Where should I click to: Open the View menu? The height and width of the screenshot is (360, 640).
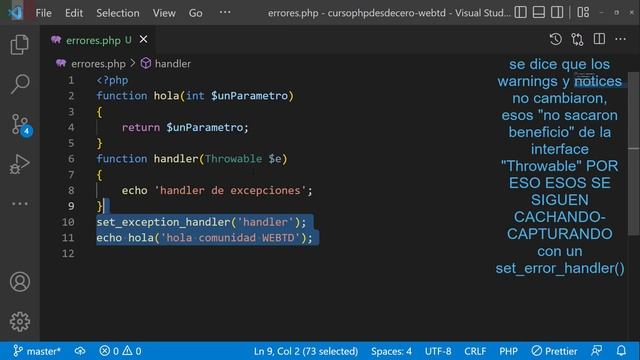[164, 13]
